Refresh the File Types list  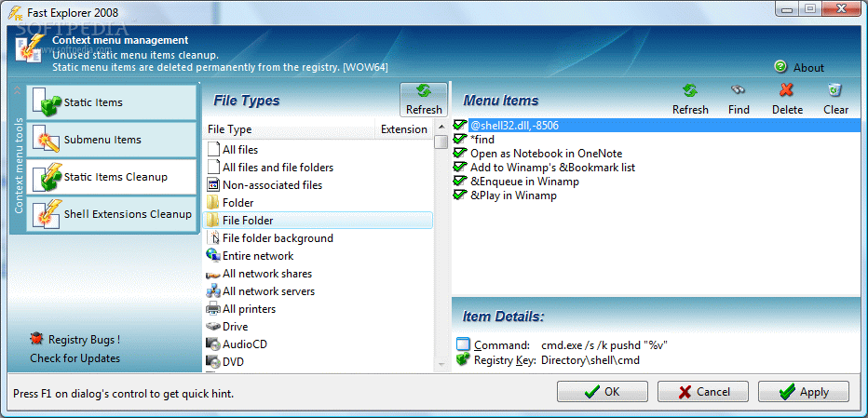[x=424, y=100]
